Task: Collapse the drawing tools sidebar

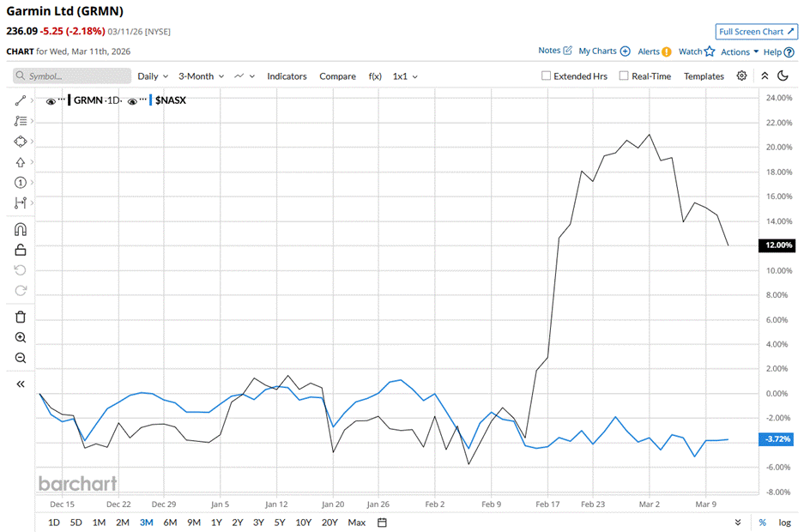Action: (20, 384)
